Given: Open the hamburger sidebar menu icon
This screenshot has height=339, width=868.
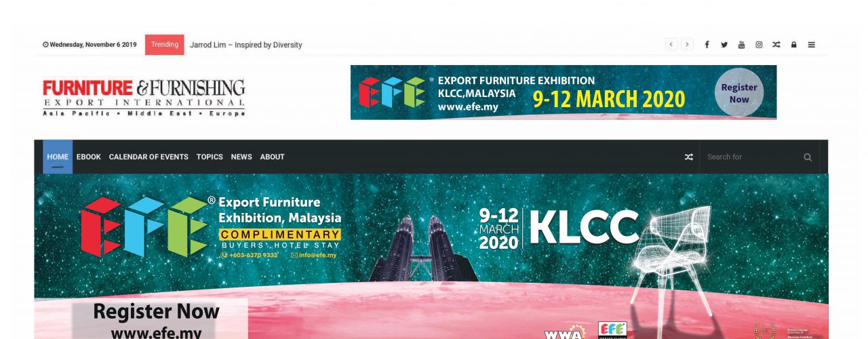Looking at the screenshot, I should 811,45.
